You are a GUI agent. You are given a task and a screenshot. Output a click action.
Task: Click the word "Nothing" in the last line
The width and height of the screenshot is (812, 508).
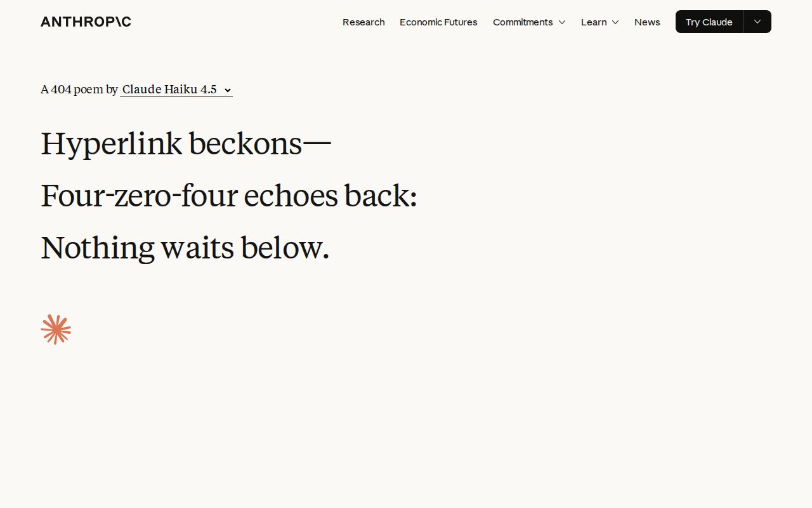coord(97,248)
